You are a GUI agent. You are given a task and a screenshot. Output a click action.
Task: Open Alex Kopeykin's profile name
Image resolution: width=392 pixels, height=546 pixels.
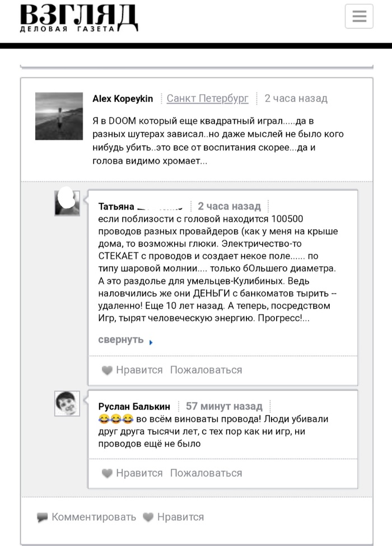coord(123,99)
